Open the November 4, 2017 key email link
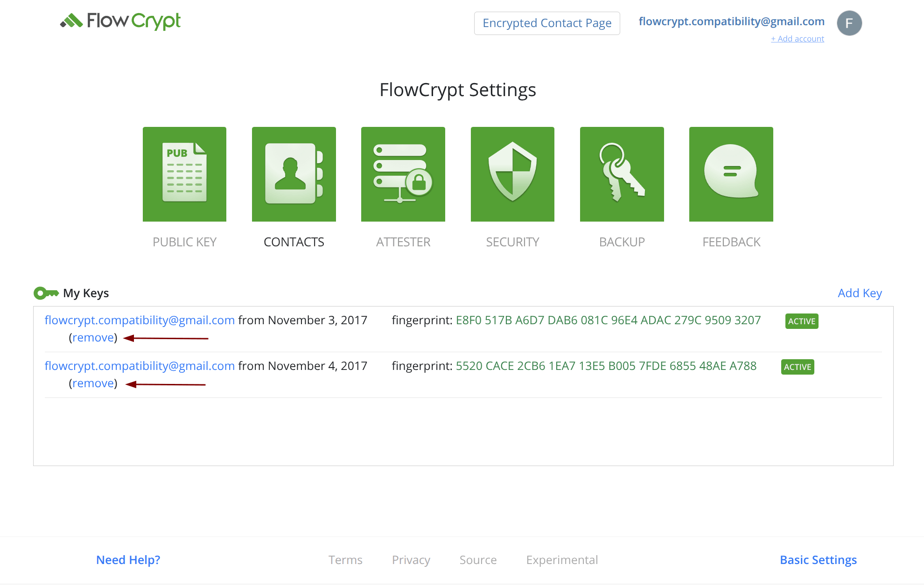 140,366
